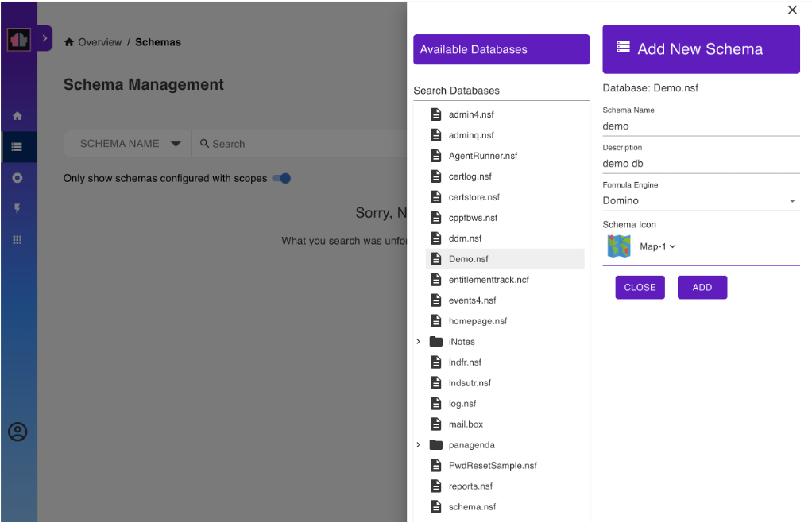This screenshot has height=523, width=812.
Task: Select lndfr.nsf file icon
Action: [x=436, y=362]
